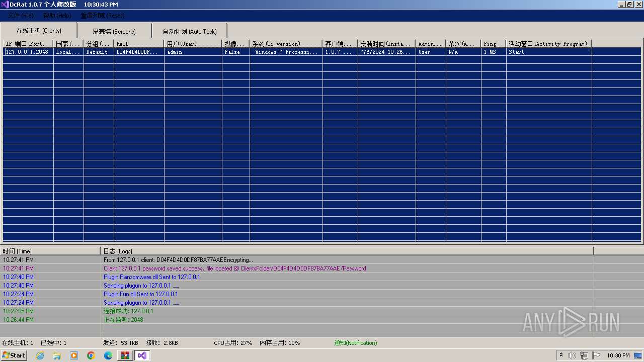
Task: Sort by the 摄像 column header
Action: click(x=235, y=44)
